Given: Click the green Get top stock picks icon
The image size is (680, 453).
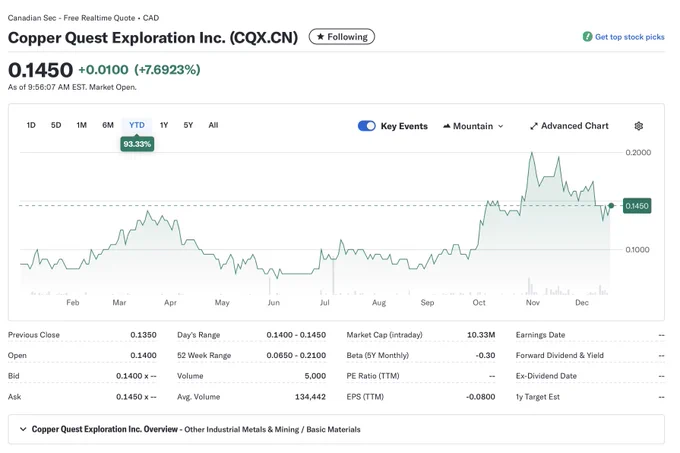Looking at the screenshot, I should pos(587,37).
